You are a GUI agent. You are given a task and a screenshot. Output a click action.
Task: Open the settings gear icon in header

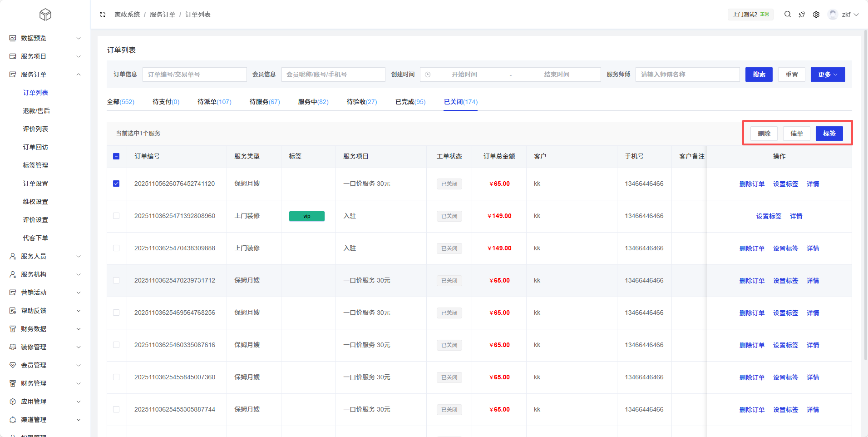816,15
